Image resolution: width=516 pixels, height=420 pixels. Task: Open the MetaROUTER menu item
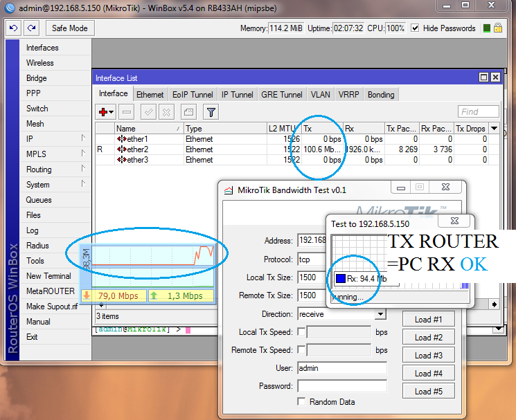pyautogui.click(x=51, y=291)
